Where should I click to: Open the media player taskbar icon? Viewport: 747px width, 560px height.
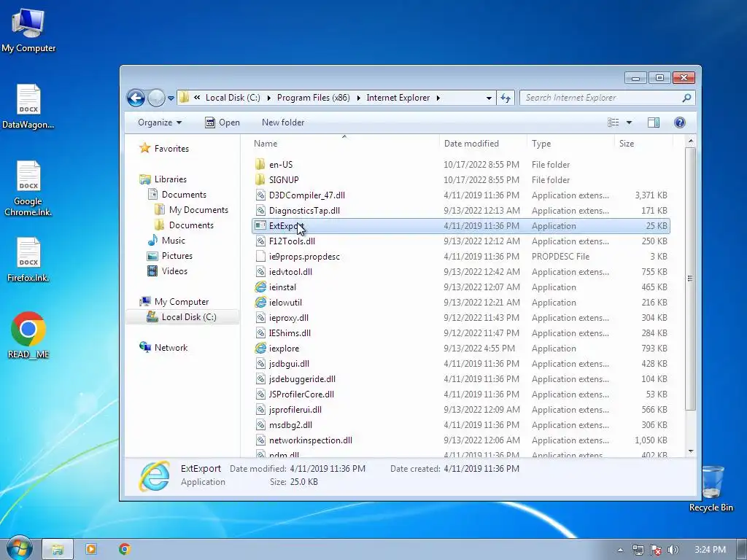pyautogui.click(x=91, y=550)
